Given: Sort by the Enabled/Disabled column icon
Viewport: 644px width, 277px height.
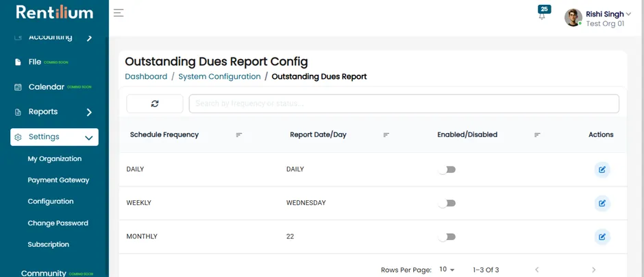Looking at the screenshot, I should (537, 135).
